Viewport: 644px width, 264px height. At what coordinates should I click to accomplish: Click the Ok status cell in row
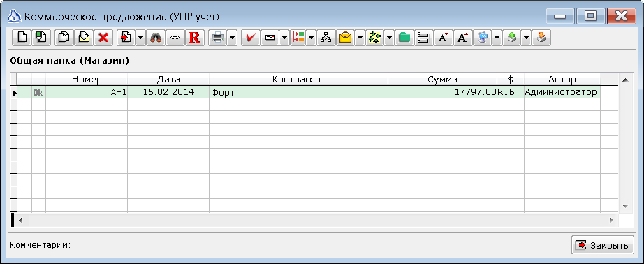coord(38,92)
